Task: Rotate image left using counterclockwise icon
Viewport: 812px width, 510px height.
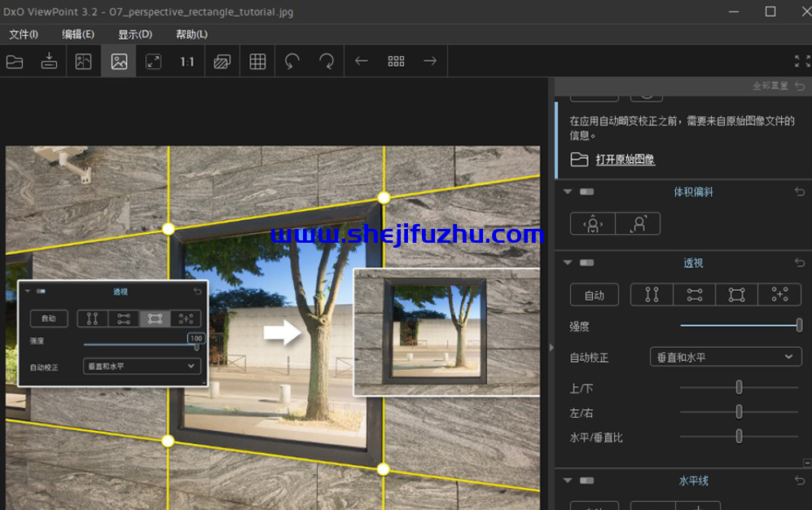Action: [292, 61]
